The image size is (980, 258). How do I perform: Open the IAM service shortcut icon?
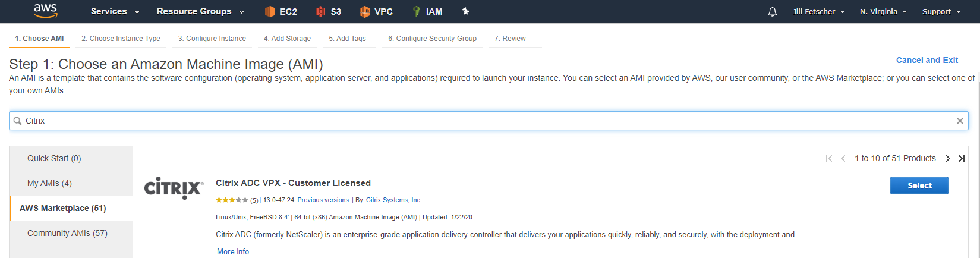[x=417, y=11]
